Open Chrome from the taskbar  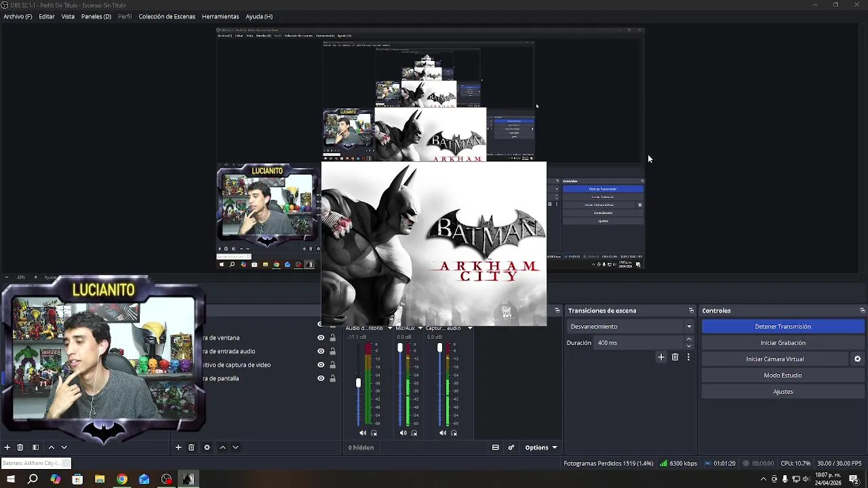[x=121, y=479]
